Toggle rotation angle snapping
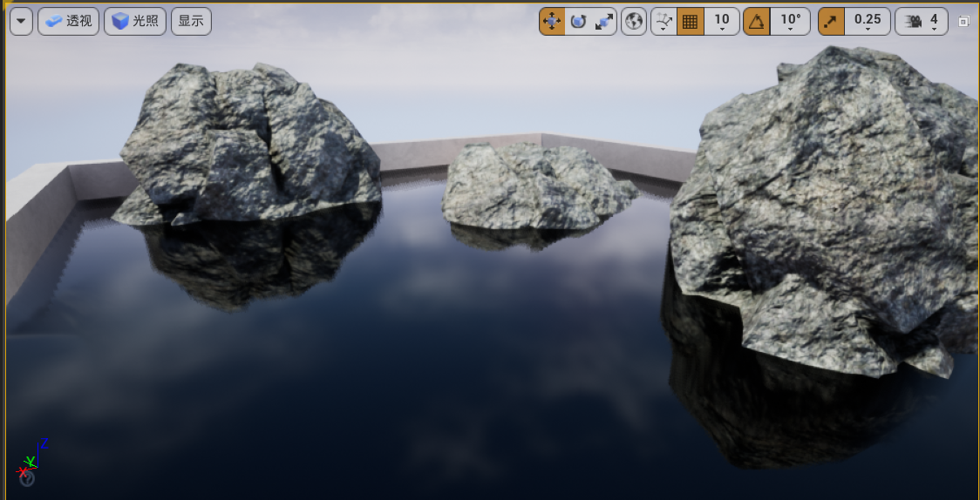980x500 pixels. point(756,22)
